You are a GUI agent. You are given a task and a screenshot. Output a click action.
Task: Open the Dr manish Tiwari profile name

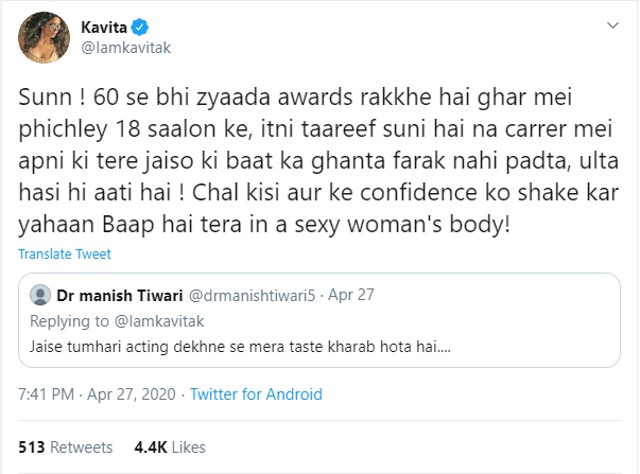point(120,295)
